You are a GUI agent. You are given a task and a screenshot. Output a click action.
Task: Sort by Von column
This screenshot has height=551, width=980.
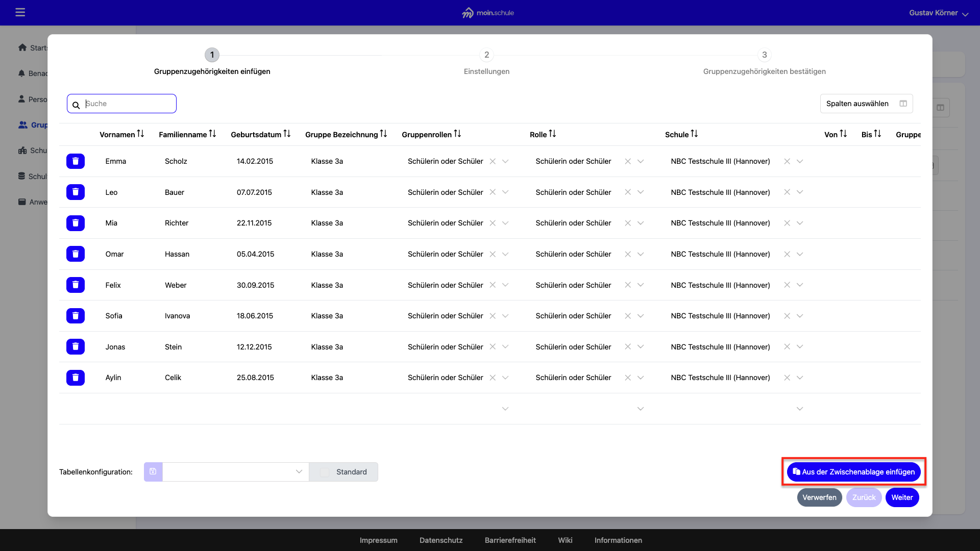pyautogui.click(x=843, y=134)
